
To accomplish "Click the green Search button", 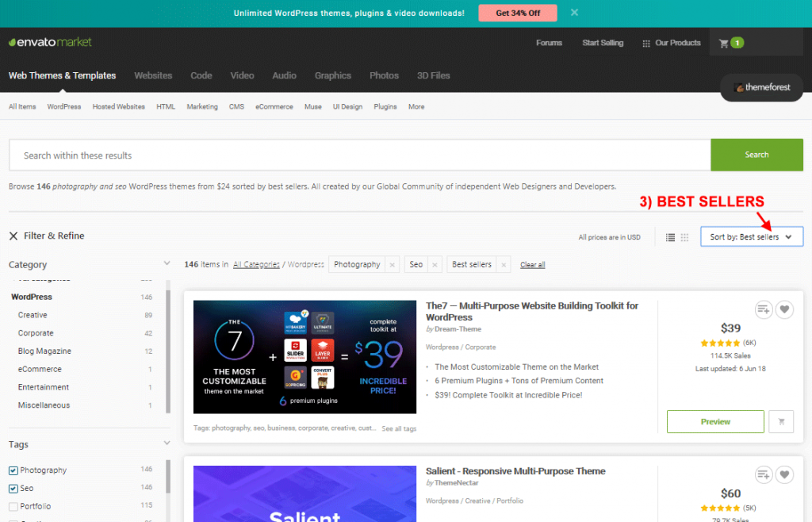I will pyautogui.click(x=756, y=155).
